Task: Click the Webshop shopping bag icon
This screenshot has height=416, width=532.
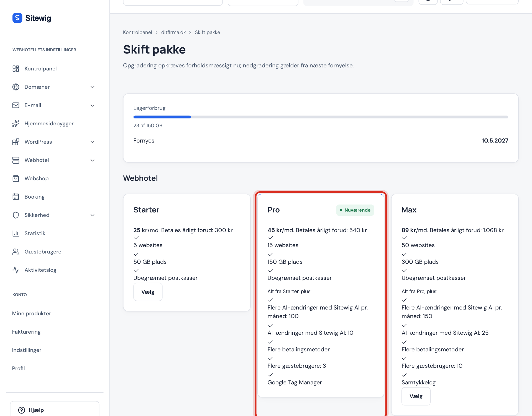Action: coord(16,178)
